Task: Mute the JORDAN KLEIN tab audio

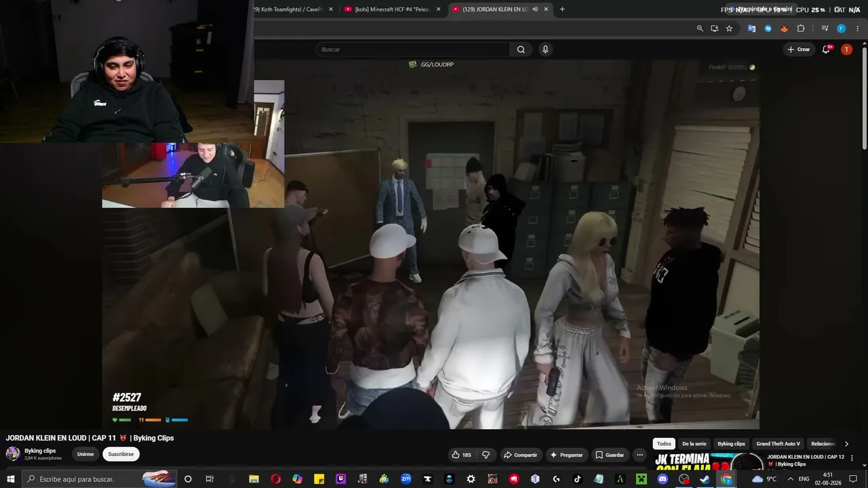Action: coord(535,9)
